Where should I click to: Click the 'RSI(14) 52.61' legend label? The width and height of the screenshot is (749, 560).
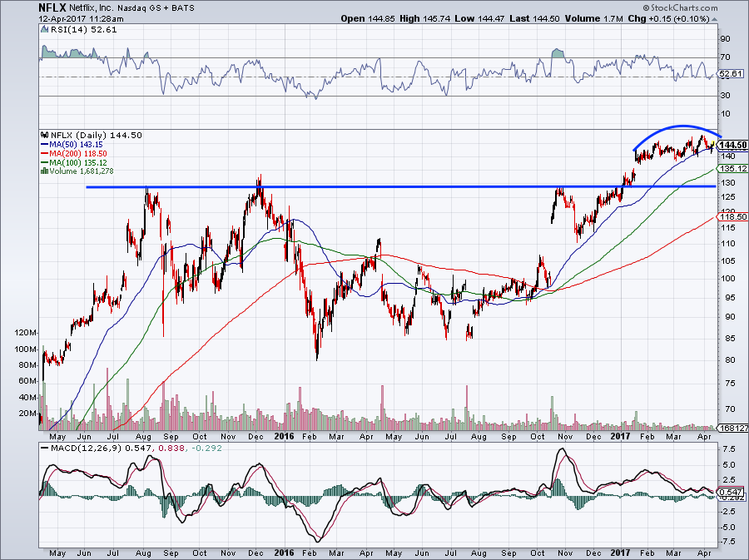tap(83, 30)
